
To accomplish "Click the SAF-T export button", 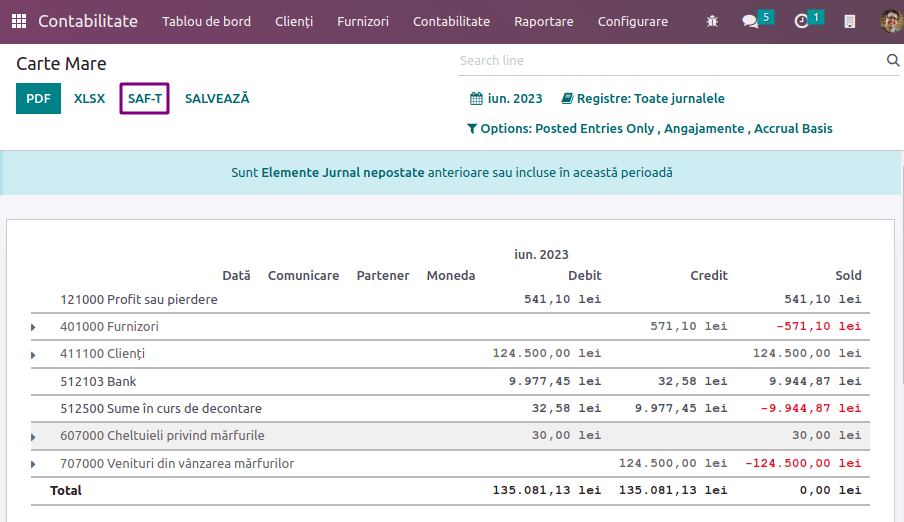I will (144, 99).
